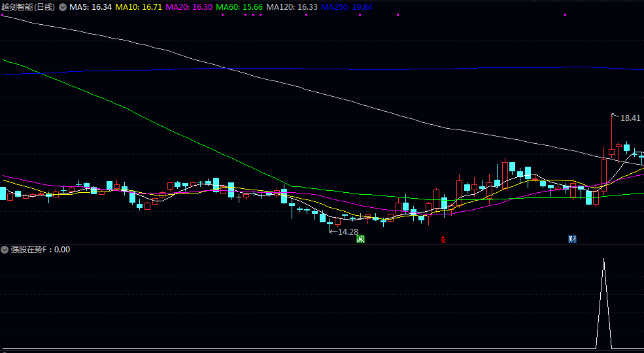Click the 14.28 low price marker
Screen dimensions: 644x353
click(347, 231)
